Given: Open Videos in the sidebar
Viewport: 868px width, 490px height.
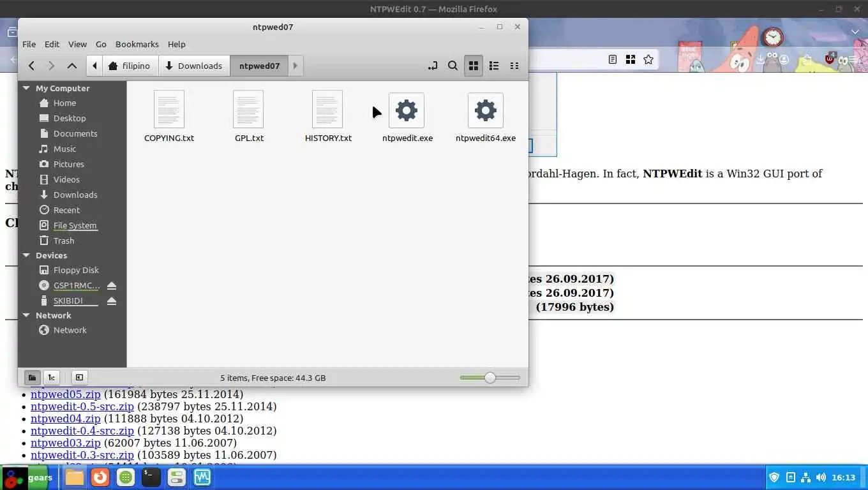Looking at the screenshot, I should point(66,179).
